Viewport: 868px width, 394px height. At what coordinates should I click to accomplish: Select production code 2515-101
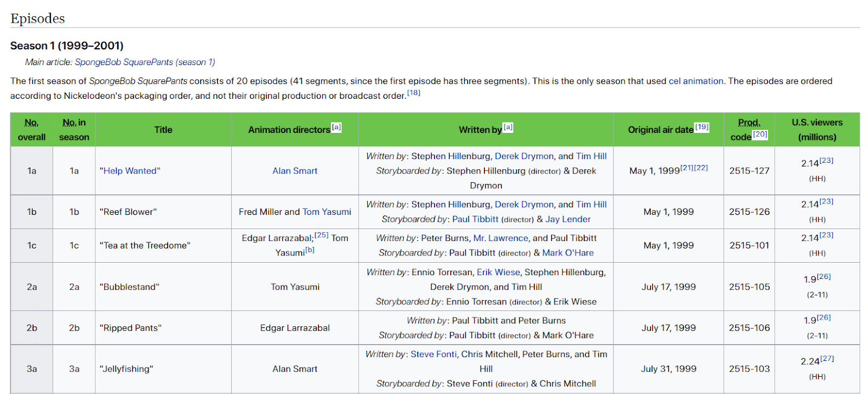749,245
